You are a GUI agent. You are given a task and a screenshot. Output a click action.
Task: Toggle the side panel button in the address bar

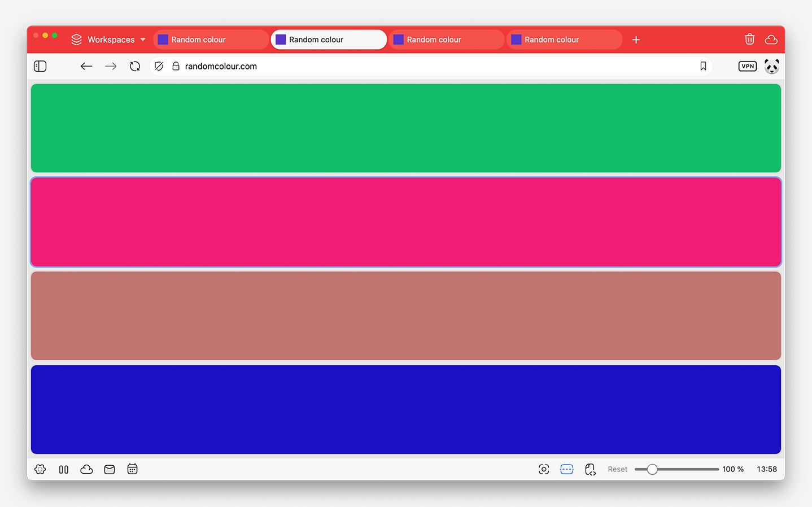pos(40,66)
